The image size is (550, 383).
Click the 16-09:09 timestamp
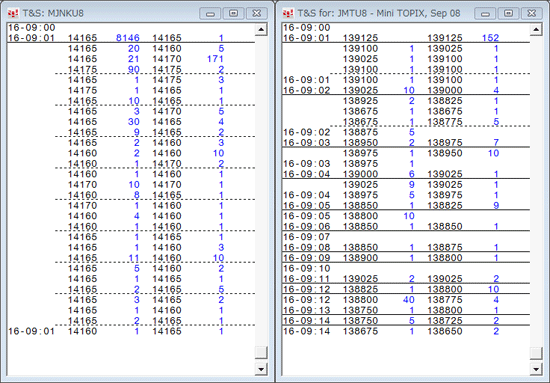click(307, 258)
